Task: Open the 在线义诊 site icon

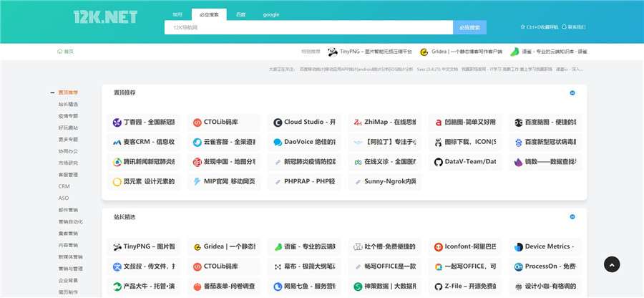Action: click(358, 162)
